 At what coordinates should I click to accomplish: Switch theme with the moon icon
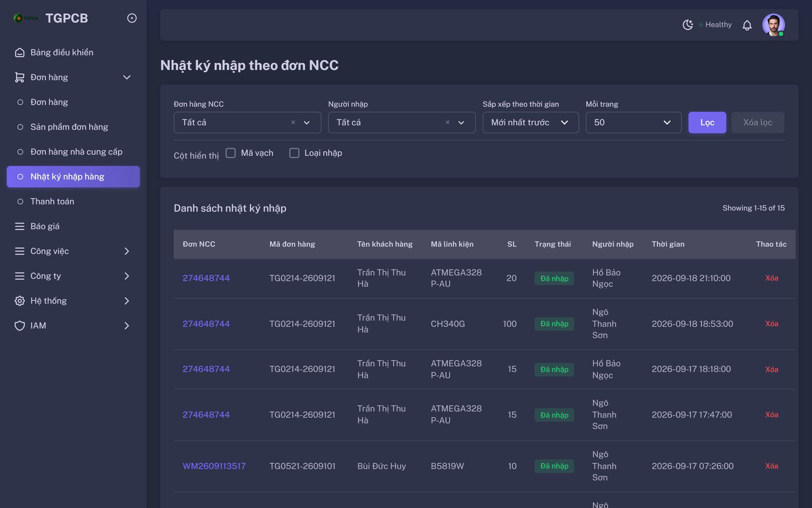688,24
